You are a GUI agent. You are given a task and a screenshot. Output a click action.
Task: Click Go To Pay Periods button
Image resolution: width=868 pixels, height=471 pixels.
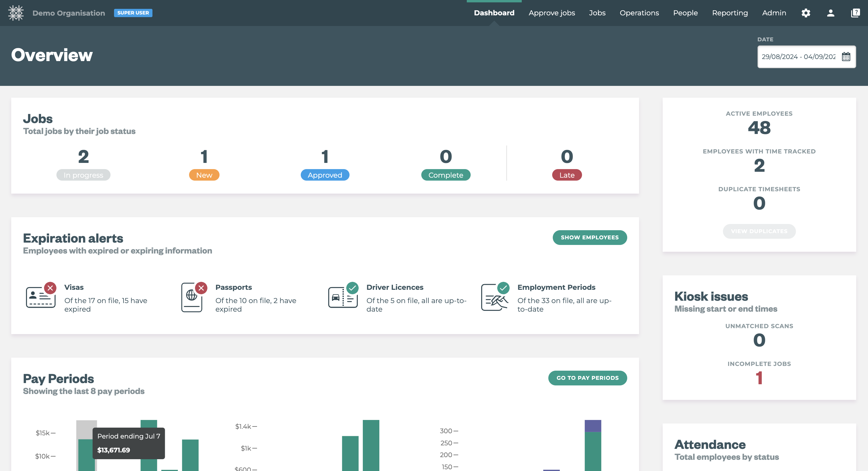[587, 378]
